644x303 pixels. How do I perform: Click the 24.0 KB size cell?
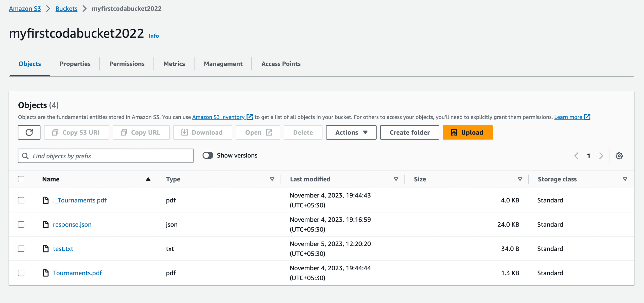(508, 224)
